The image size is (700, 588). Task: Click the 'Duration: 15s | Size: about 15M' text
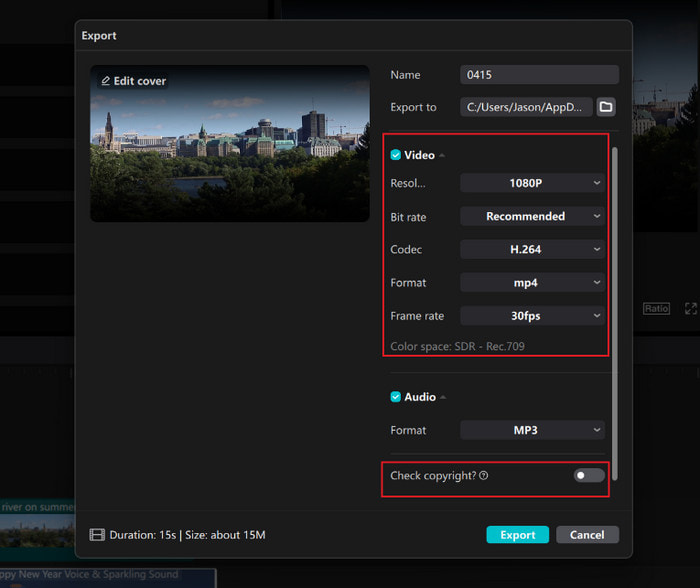[x=187, y=535]
